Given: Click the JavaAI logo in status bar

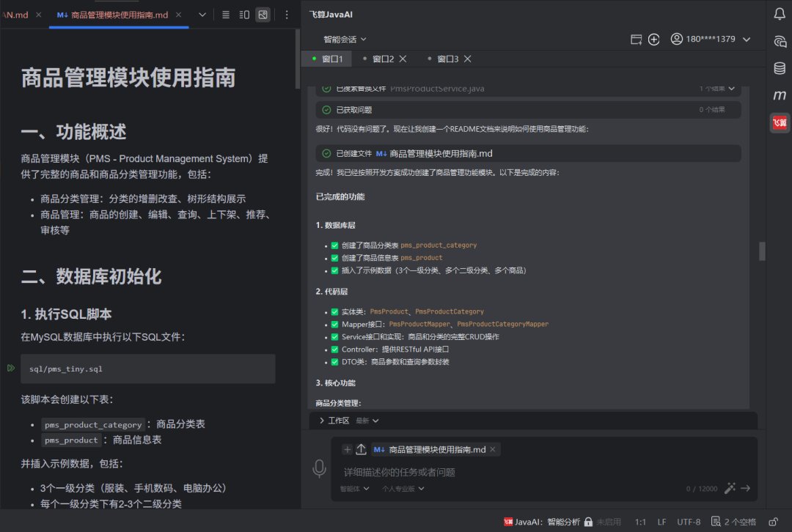Looking at the screenshot, I should coord(508,522).
